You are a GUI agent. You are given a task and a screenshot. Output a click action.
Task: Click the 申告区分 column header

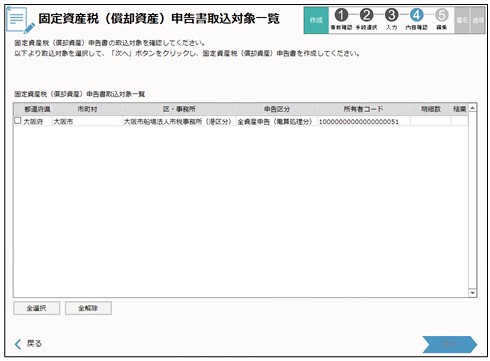(x=276, y=109)
